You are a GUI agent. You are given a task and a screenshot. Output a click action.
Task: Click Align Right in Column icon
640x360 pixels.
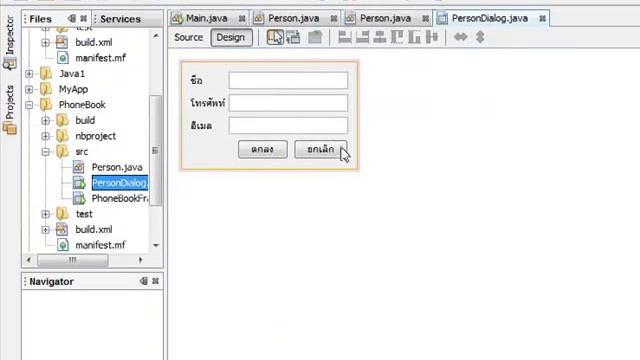pyautogui.click(x=362, y=37)
